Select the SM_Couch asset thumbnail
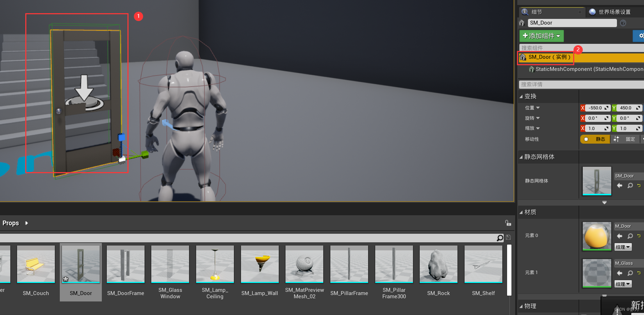Screen dimensions: 644x315 click(36, 264)
